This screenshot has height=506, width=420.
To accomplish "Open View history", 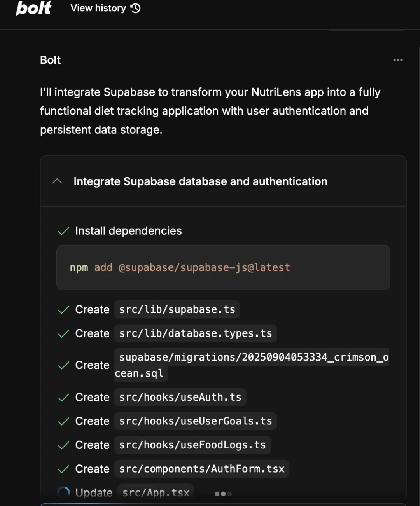I will coord(105,8).
